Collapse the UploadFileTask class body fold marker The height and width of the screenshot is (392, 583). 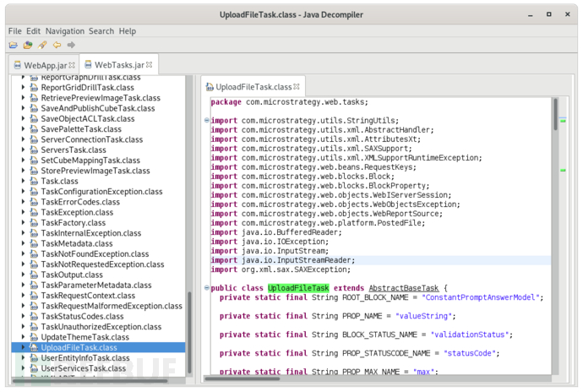[x=207, y=287]
